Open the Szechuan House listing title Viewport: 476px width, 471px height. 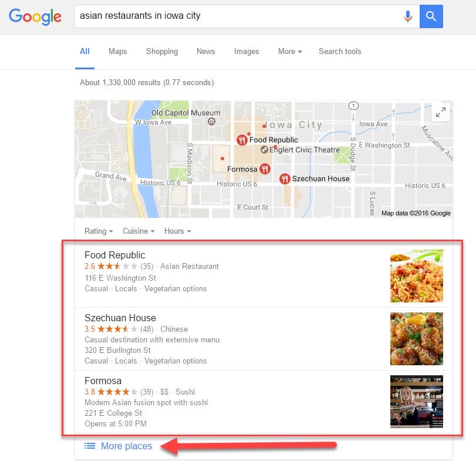120,318
